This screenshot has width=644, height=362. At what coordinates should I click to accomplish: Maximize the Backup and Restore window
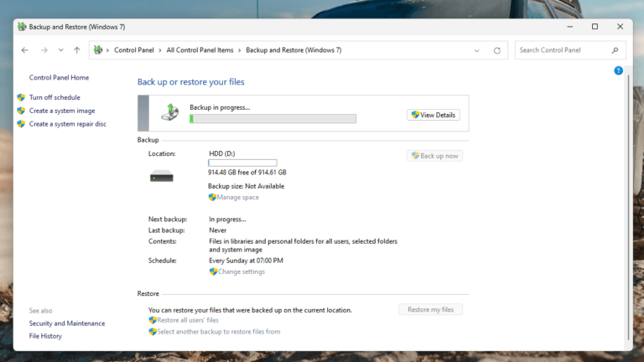tap(595, 27)
